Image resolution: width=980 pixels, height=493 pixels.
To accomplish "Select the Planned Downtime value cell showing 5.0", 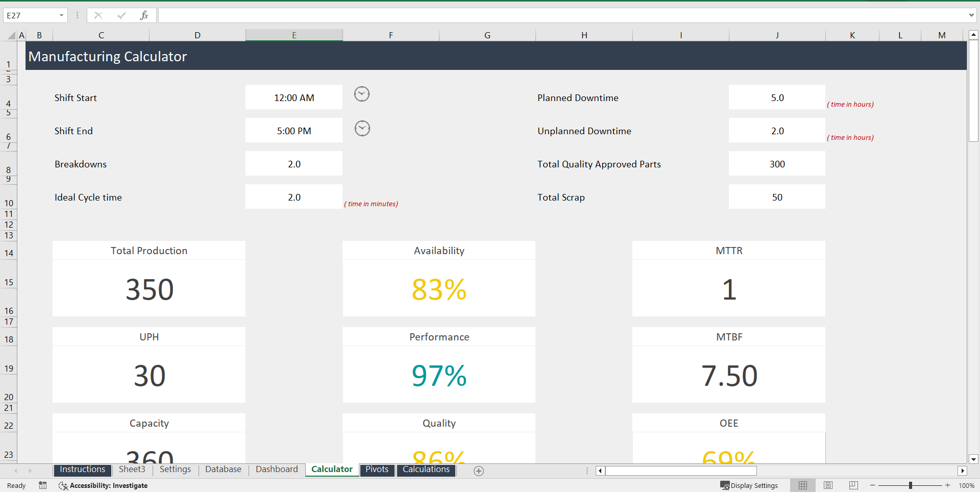I will tap(777, 97).
